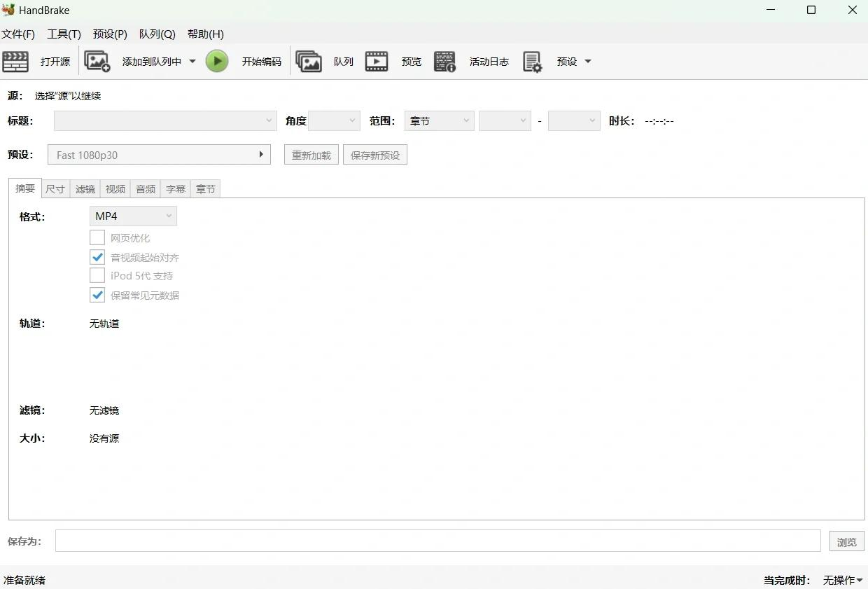
Task: Toggle the 音视频起始对齐 checkbox
Action: click(x=97, y=257)
